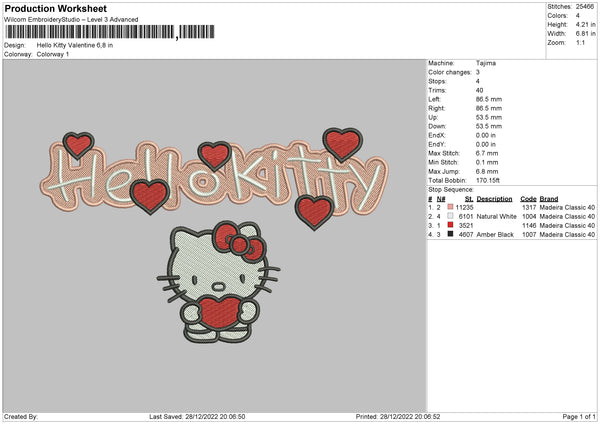600x424 pixels.
Task: Click thread code 1146
Action: pos(529,225)
